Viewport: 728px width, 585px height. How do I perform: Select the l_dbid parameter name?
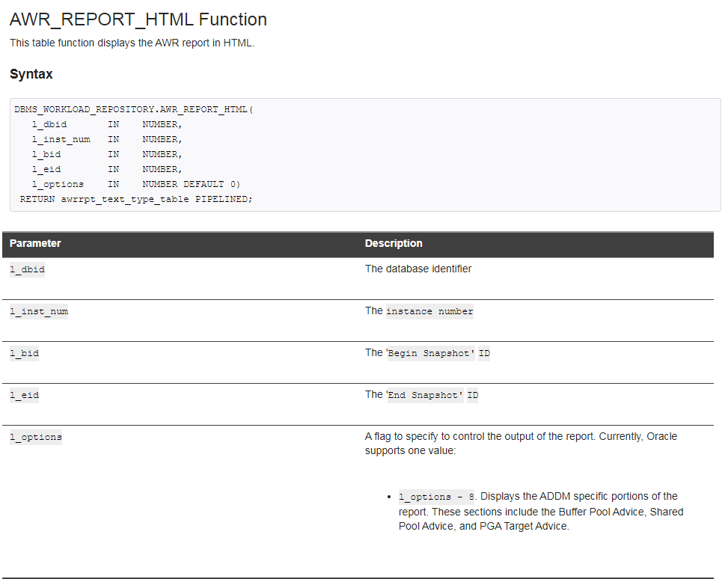(x=26, y=269)
